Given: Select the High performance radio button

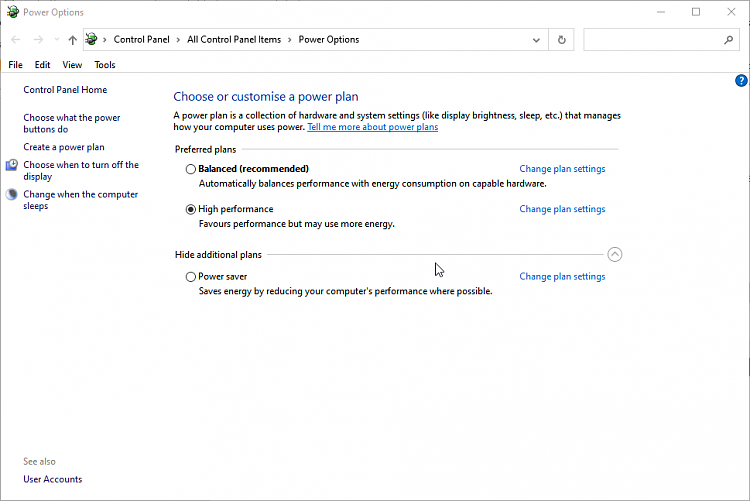Looking at the screenshot, I should point(191,209).
